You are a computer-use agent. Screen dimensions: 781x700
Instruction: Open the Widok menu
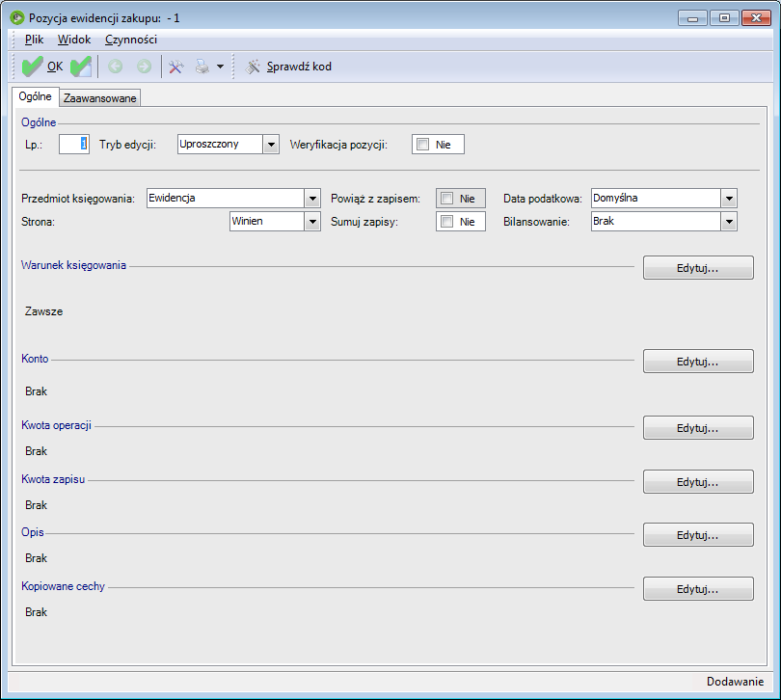pos(73,40)
